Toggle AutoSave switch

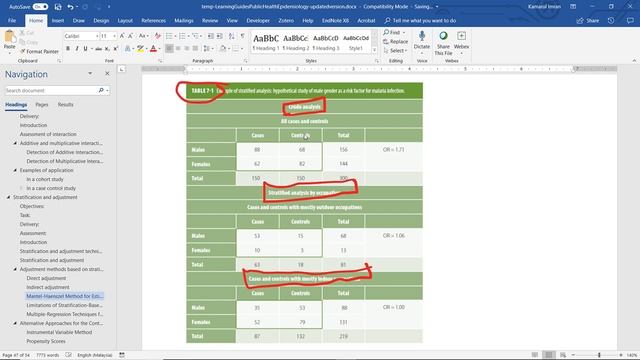(x=40, y=7)
